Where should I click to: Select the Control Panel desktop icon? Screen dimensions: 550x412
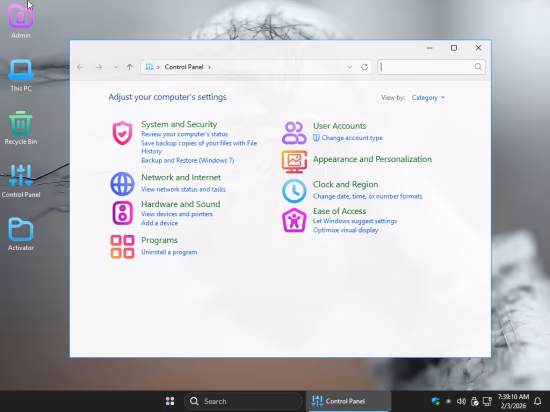pos(21,181)
